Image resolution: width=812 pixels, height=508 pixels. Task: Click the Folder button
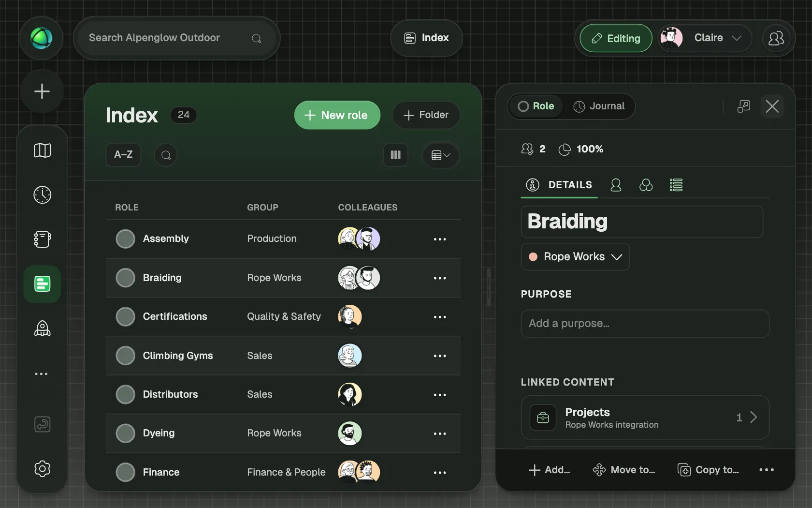(426, 115)
